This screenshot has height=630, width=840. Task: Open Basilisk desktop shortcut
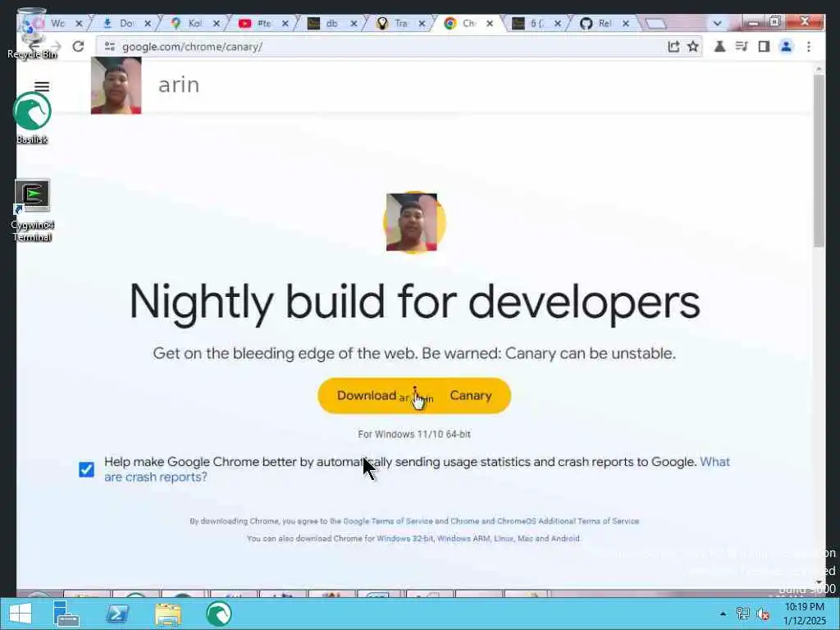pyautogui.click(x=32, y=118)
